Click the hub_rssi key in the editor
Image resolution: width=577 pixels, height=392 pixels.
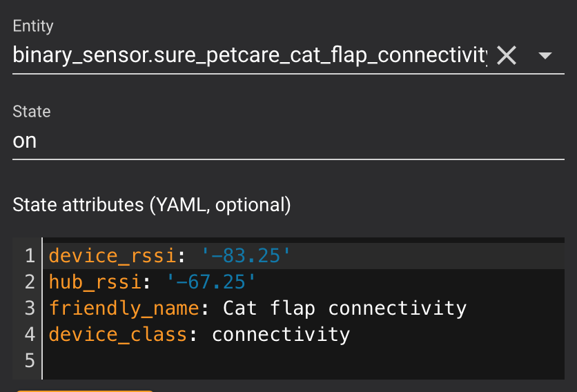click(96, 282)
